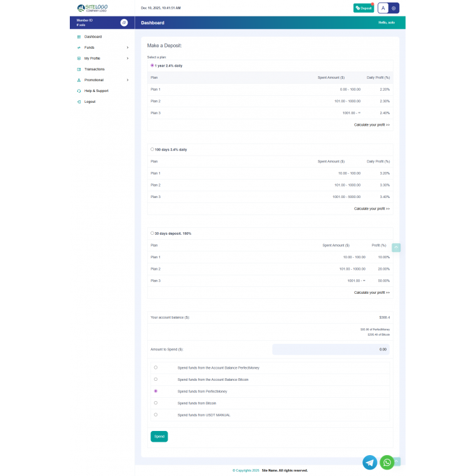This screenshot has width=476, height=476.
Task: Expand the Funds sidebar submenu
Action: pos(127,48)
